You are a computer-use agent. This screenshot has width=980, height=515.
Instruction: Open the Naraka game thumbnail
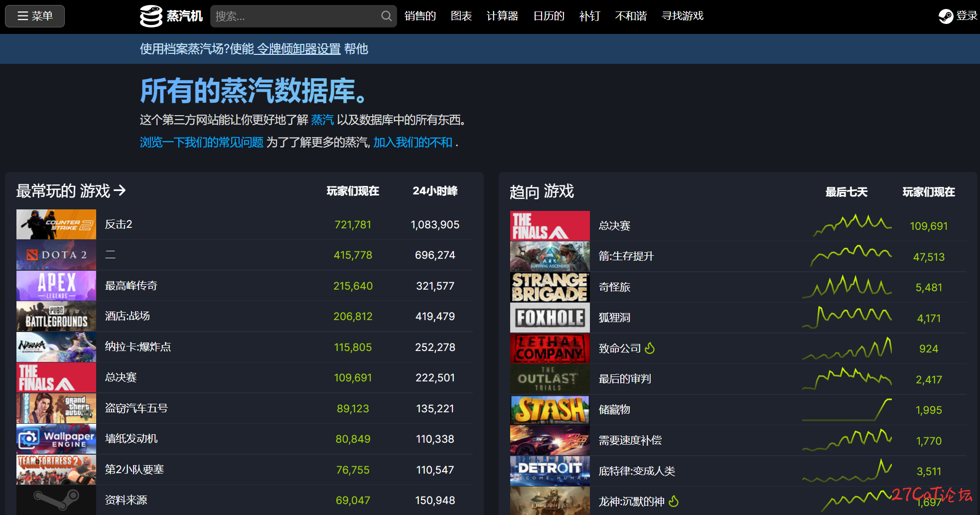click(56, 347)
